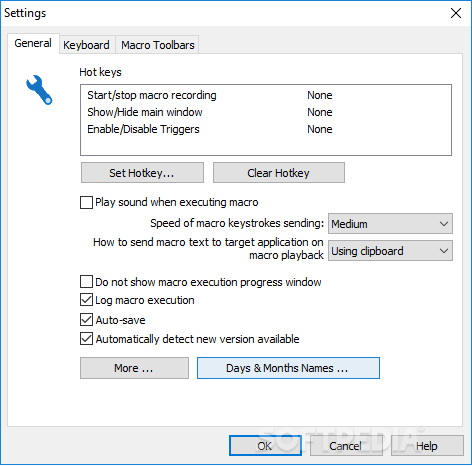Image resolution: width=472 pixels, height=466 pixels.
Task: Open Help for settings
Action: (x=427, y=446)
